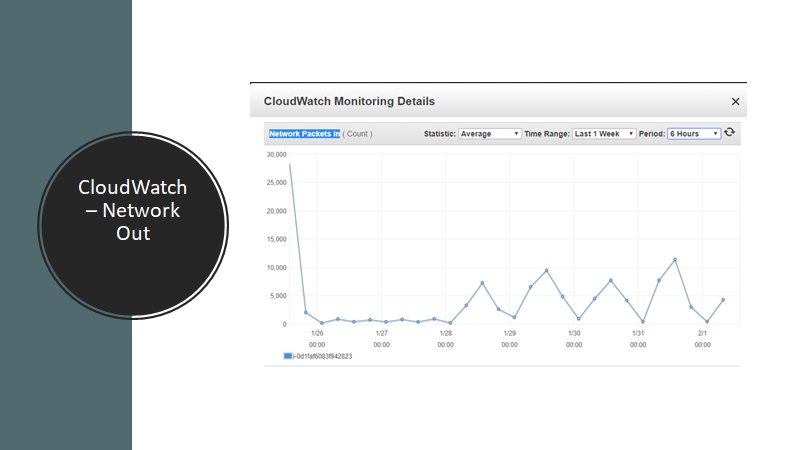Click the highlighted Network Packets In title

pos(304,134)
